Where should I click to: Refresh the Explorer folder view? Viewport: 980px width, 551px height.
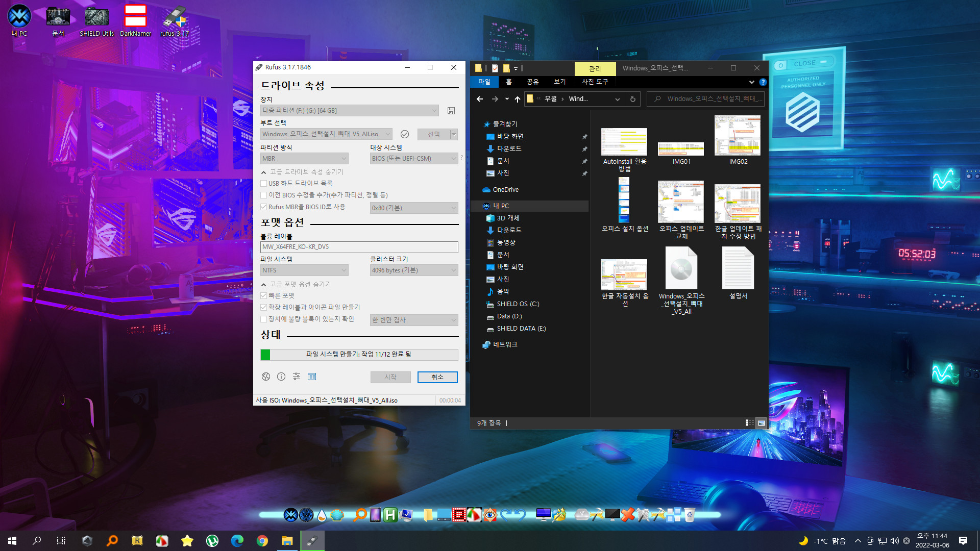pyautogui.click(x=633, y=99)
